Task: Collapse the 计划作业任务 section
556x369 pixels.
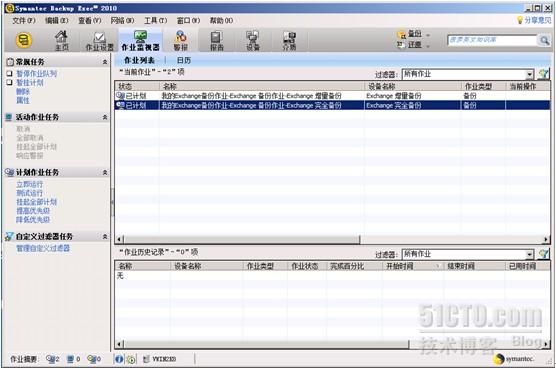Action: coord(105,172)
